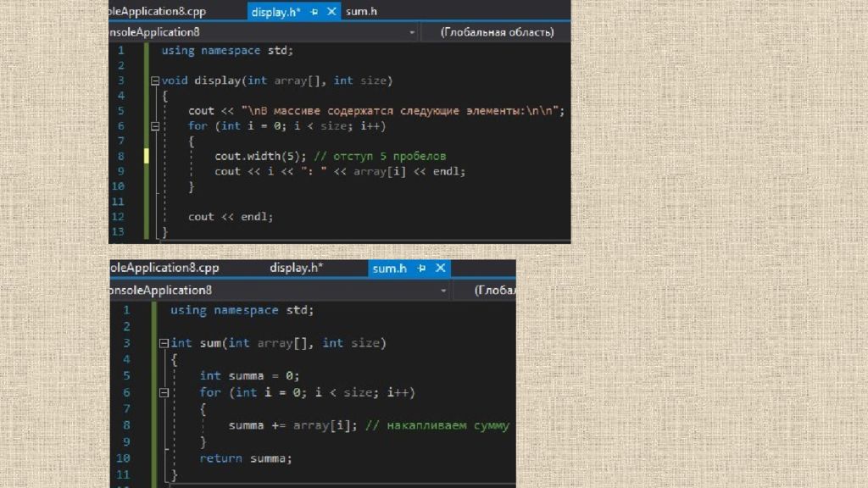868x488 pixels.
Task: Click the int summa = 0; line
Action: tap(249, 376)
